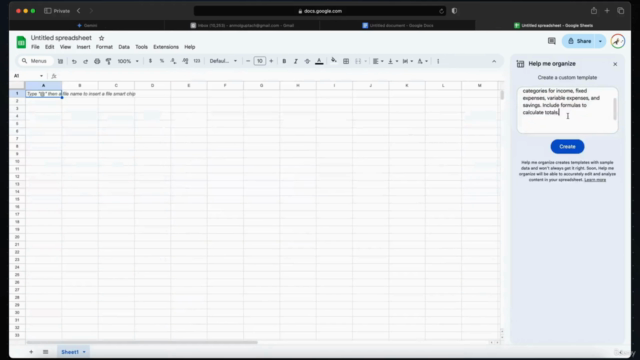Screen dimensions: 640x360
Task: Open the Data menu
Action: (124, 47)
